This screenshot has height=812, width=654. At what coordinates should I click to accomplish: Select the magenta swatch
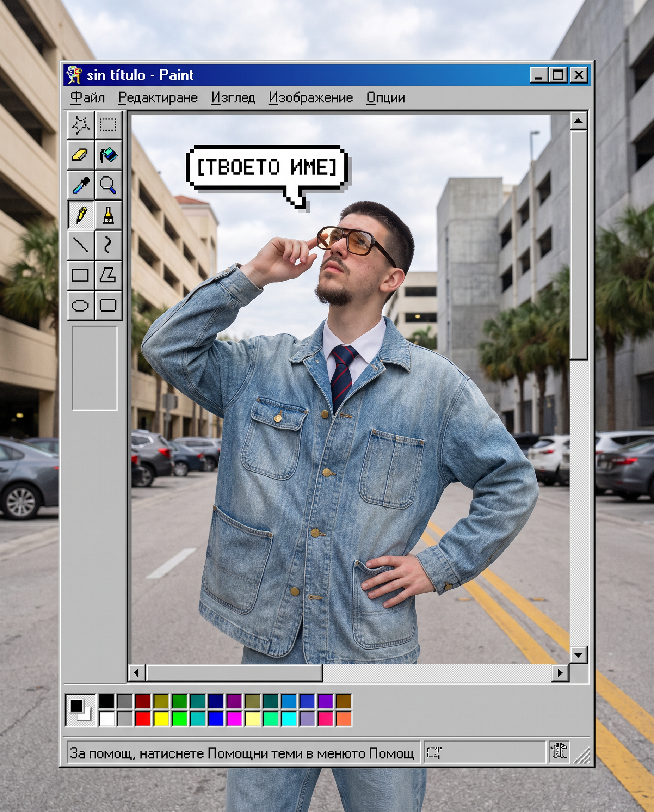pyautogui.click(x=234, y=719)
